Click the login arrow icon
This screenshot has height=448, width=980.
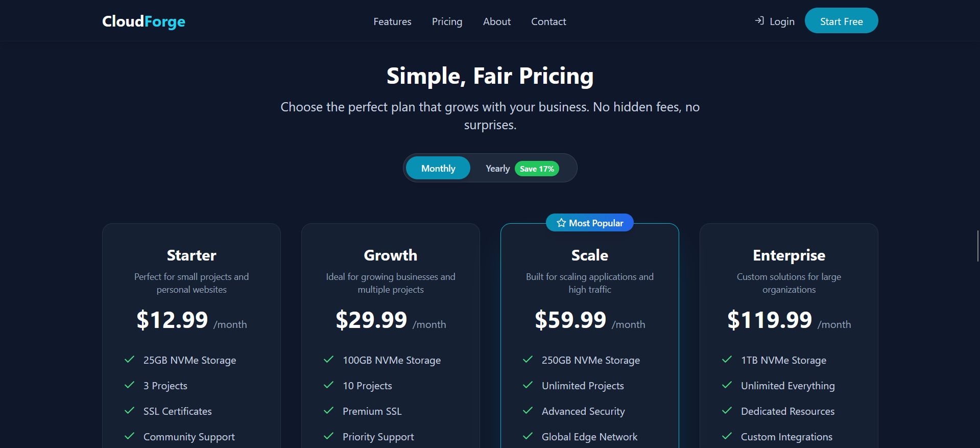click(759, 21)
